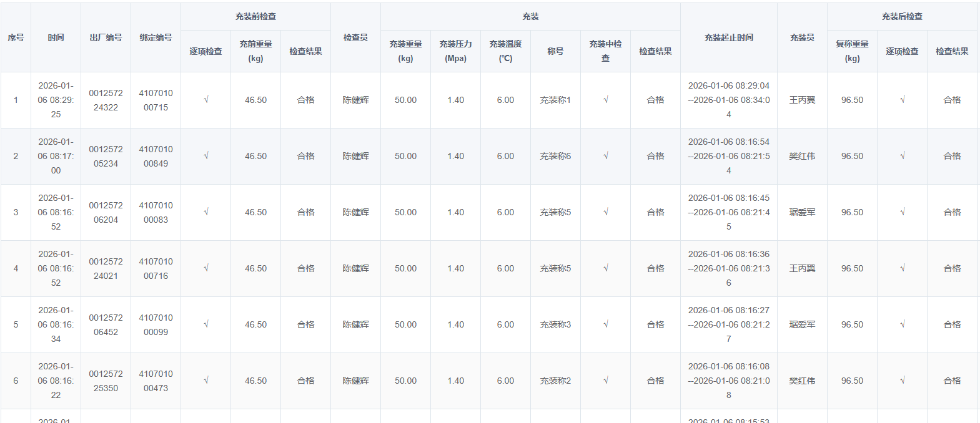Click the 充装前检查 group header
This screenshot has height=423, width=980.
[255, 17]
